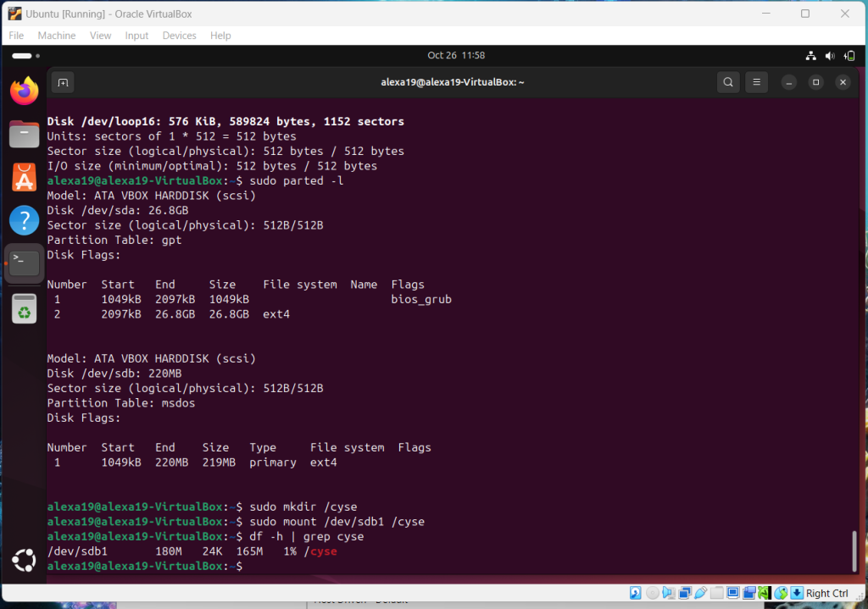Open the Activities overview pill
The image size is (868, 609).
(22, 56)
